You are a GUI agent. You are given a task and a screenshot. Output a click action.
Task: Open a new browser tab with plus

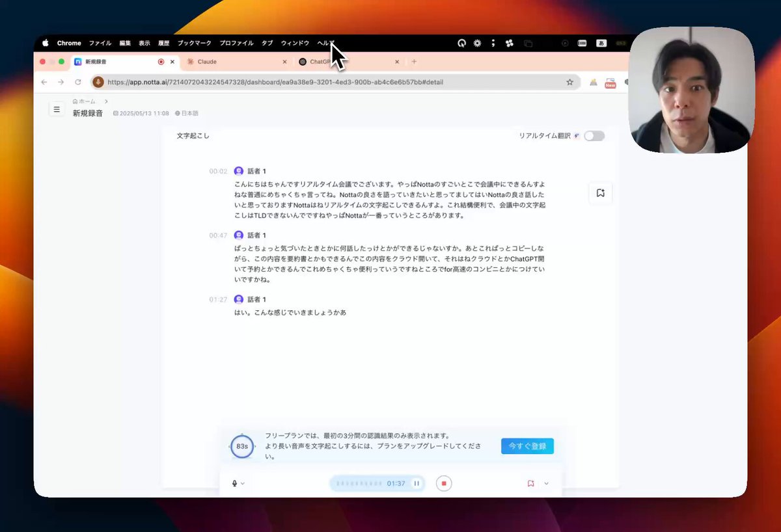tap(414, 62)
